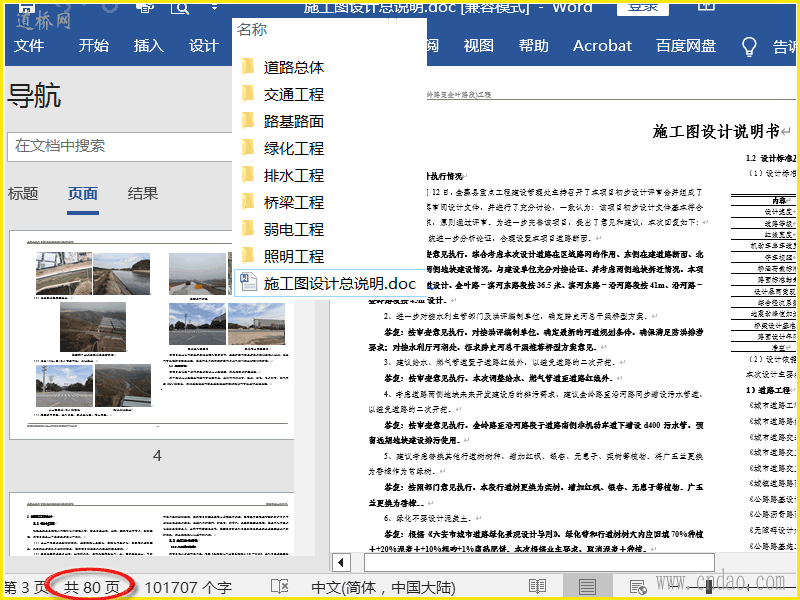This screenshot has width=800, height=600.
Task: Click the 绿化工程 folder icon
Action: pyautogui.click(x=248, y=148)
